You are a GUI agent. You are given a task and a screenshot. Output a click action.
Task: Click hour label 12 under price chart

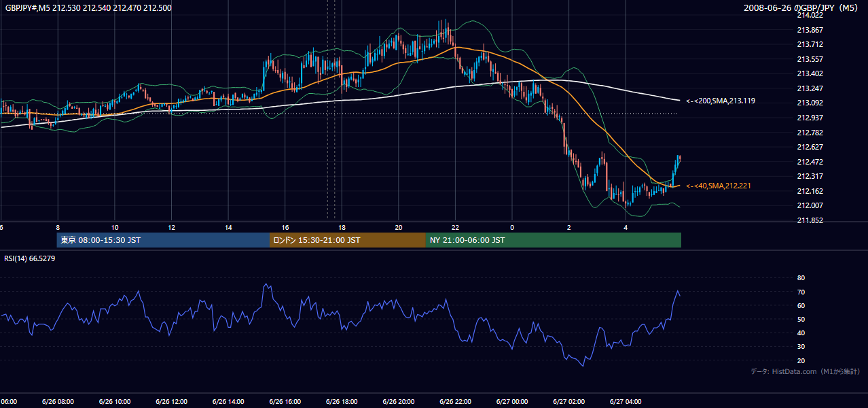[x=171, y=227]
